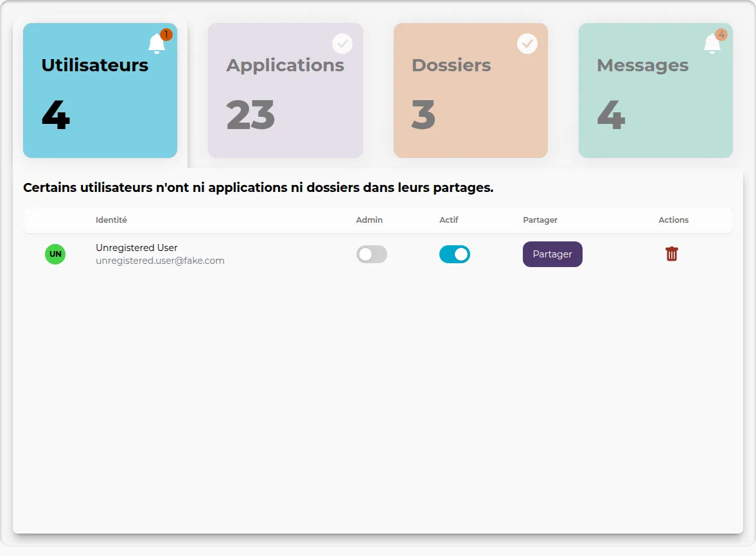Click the Actions column header

(x=673, y=220)
